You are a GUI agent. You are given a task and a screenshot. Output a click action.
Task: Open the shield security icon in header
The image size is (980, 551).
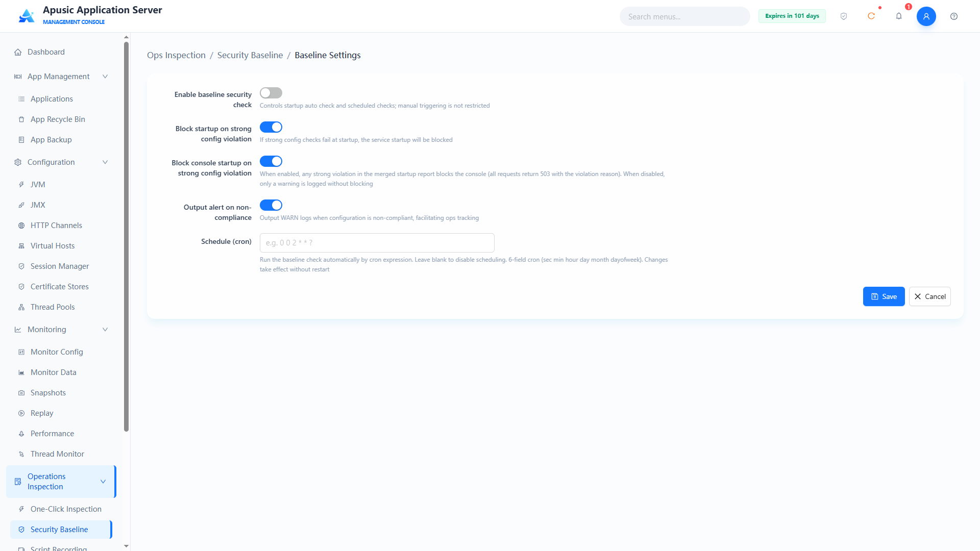[844, 16]
